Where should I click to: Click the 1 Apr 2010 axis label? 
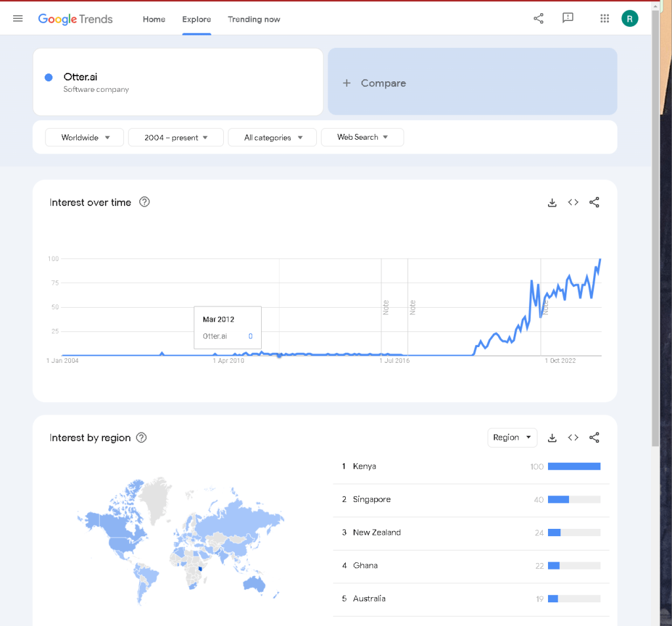coord(228,360)
